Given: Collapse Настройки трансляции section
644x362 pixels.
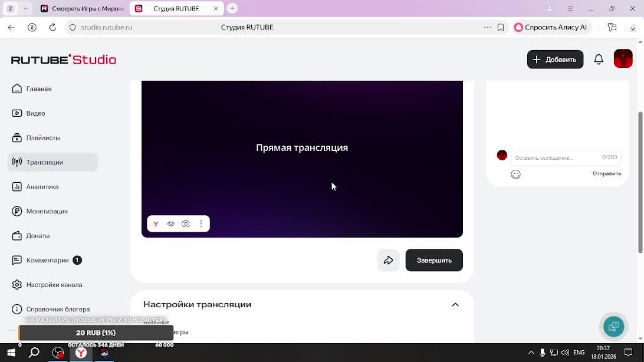Looking at the screenshot, I should [455, 305].
